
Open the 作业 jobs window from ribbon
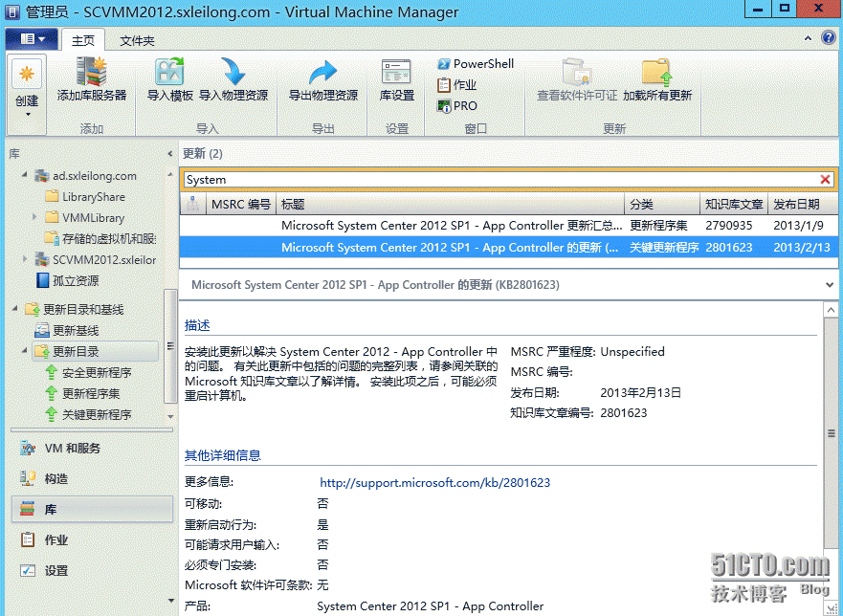click(x=457, y=85)
